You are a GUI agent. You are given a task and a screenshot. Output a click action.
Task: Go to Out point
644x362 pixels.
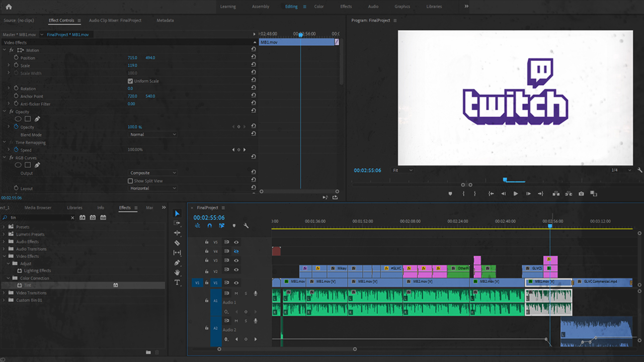(540, 194)
